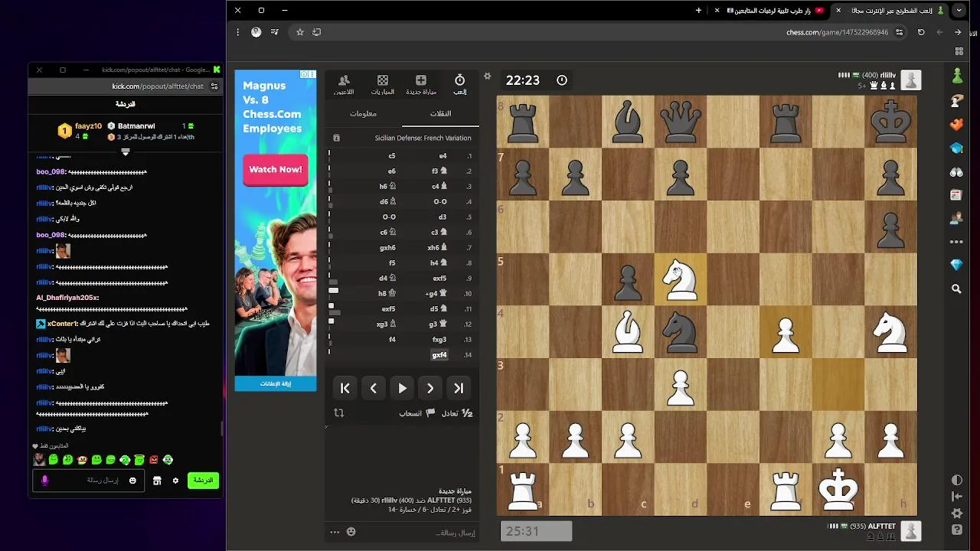Jump to the last move
Viewport: 980px width, 551px height.
coord(459,388)
